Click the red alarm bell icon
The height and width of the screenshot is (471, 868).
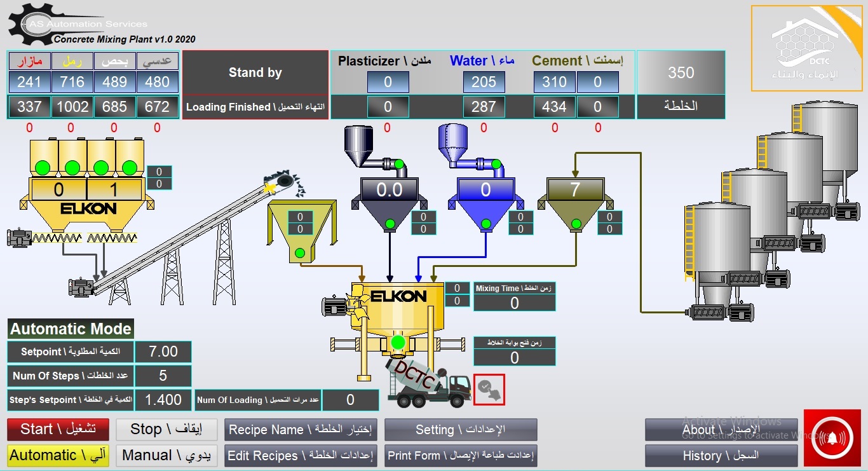(x=832, y=438)
